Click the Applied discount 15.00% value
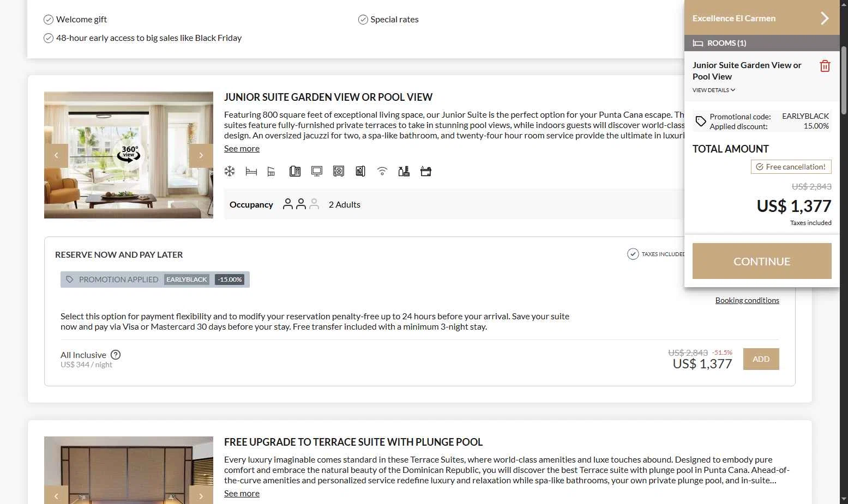Viewport: 848px width, 504px height. (816, 126)
